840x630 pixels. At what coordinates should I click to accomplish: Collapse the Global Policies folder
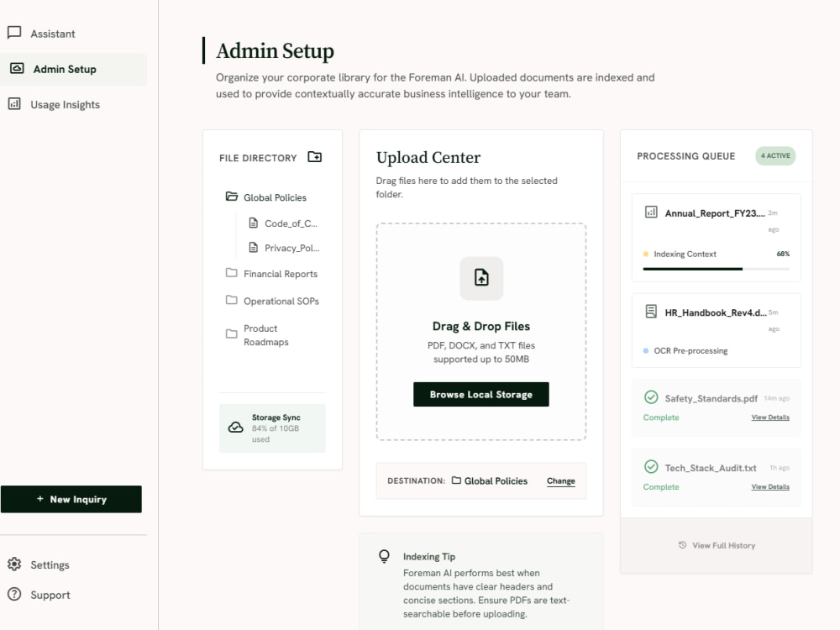[272, 197]
